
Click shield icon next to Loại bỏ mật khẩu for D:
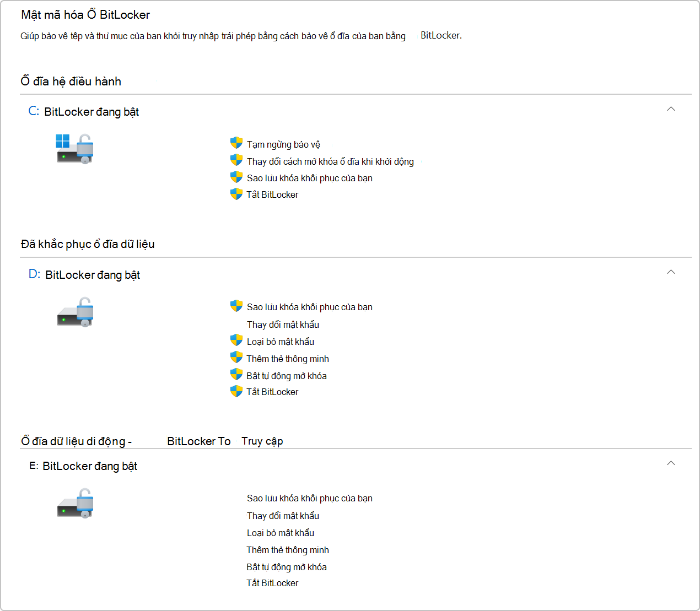(236, 340)
